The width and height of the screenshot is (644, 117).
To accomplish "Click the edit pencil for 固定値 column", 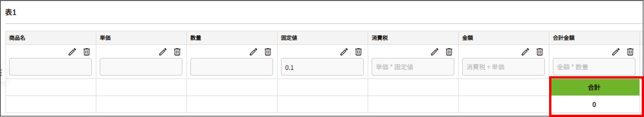I will pos(344,52).
